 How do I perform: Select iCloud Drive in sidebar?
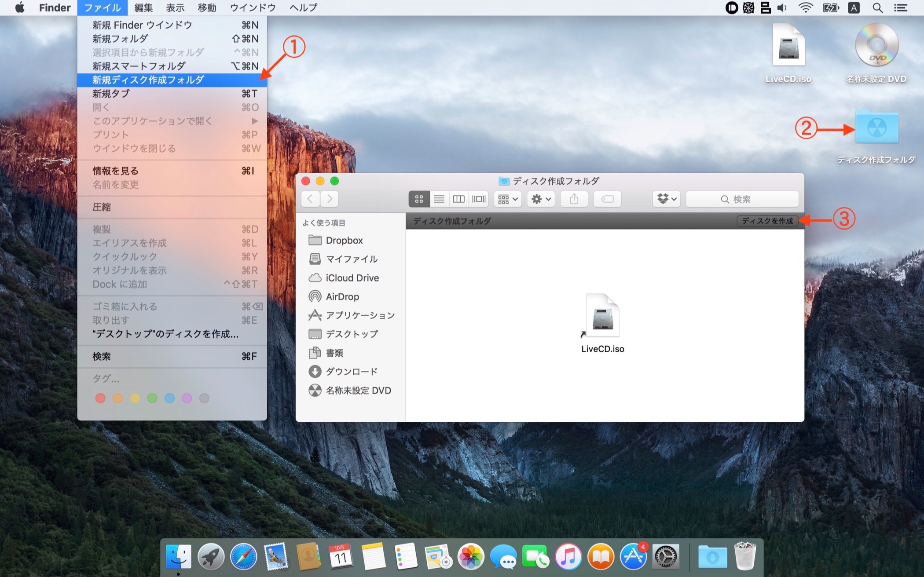click(x=352, y=278)
